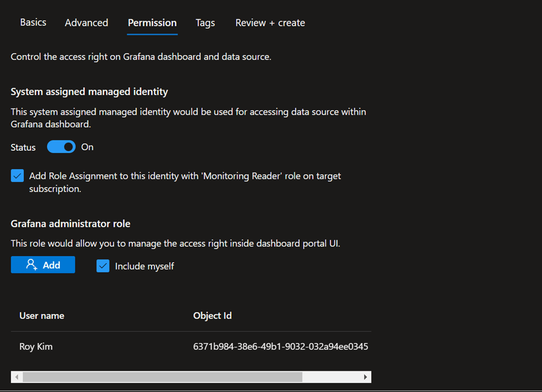The height and width of the screenshot is (392, 542).
Task: Click the scrollbar right arrow
Action: (x=365, y=377)
